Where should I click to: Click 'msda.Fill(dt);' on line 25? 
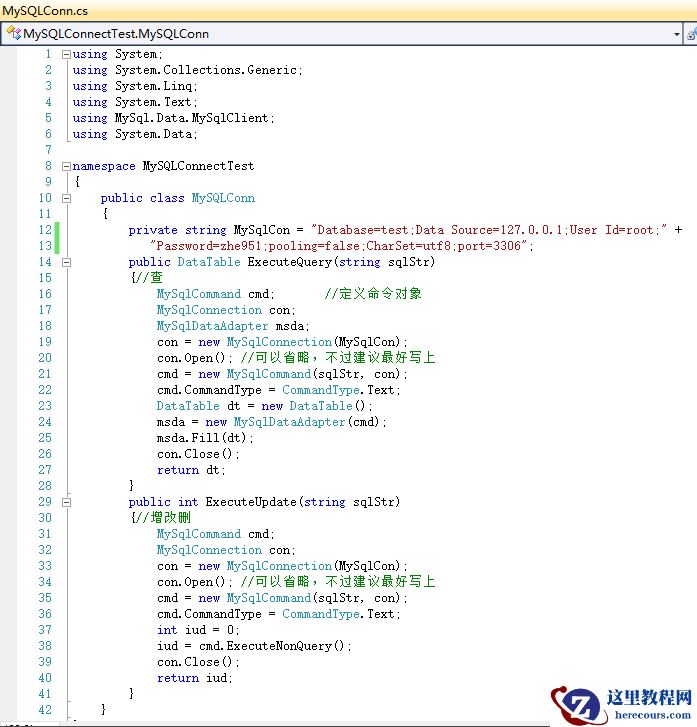[205, 438]
